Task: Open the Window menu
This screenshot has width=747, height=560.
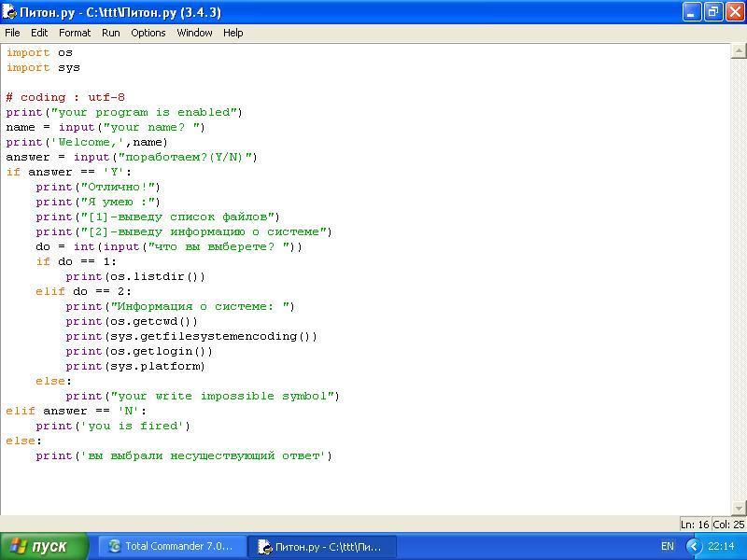Action: click(x=194, y=33)
